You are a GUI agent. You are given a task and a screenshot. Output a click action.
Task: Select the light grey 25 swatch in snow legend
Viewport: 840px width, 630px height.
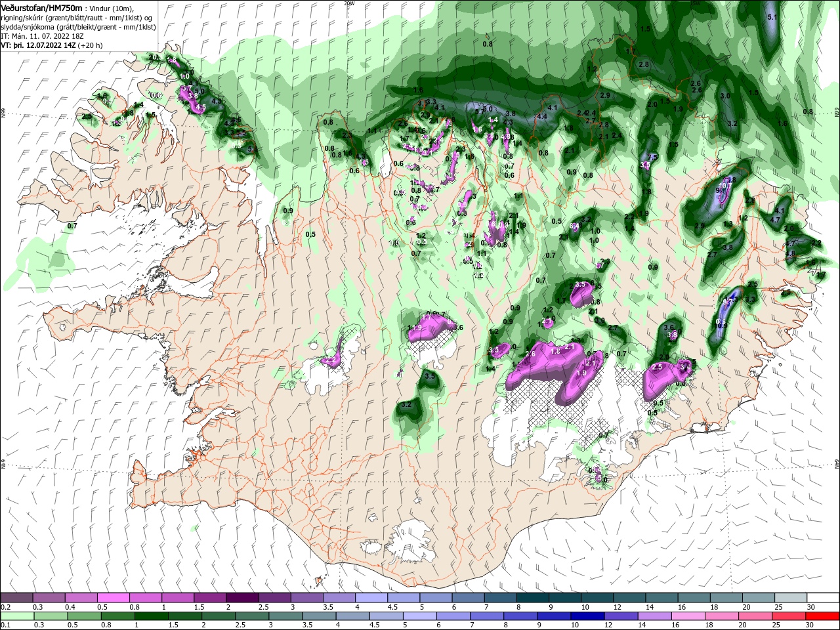(791, 598)
